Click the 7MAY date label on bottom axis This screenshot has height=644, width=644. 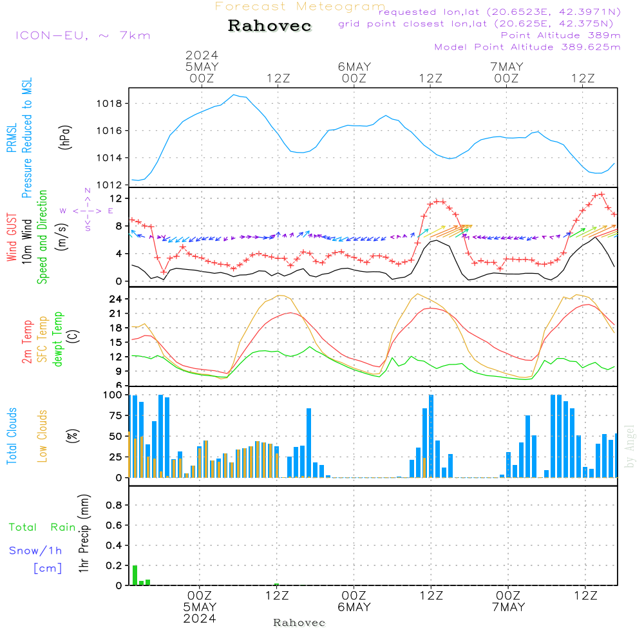(x=508, y=607)
